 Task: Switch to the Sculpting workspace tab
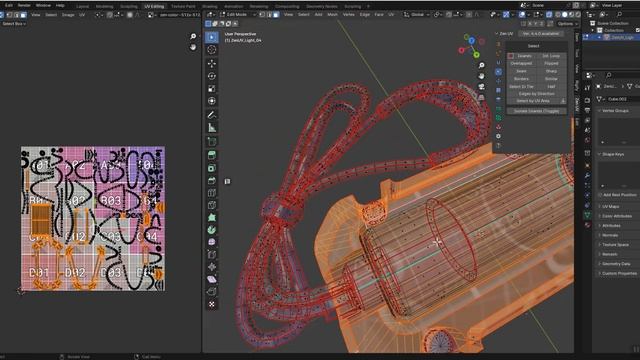(x=129, y=7)
